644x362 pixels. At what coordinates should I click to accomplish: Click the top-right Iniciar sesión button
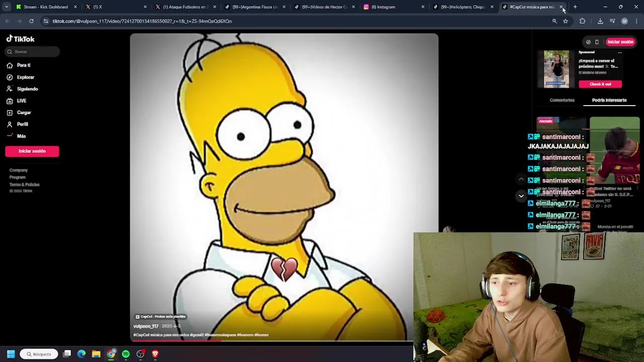620,42
